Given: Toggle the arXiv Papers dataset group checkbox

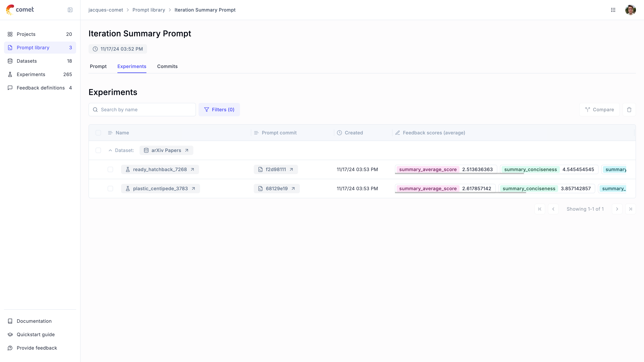Looking at the screenshot, I should 98,150.
